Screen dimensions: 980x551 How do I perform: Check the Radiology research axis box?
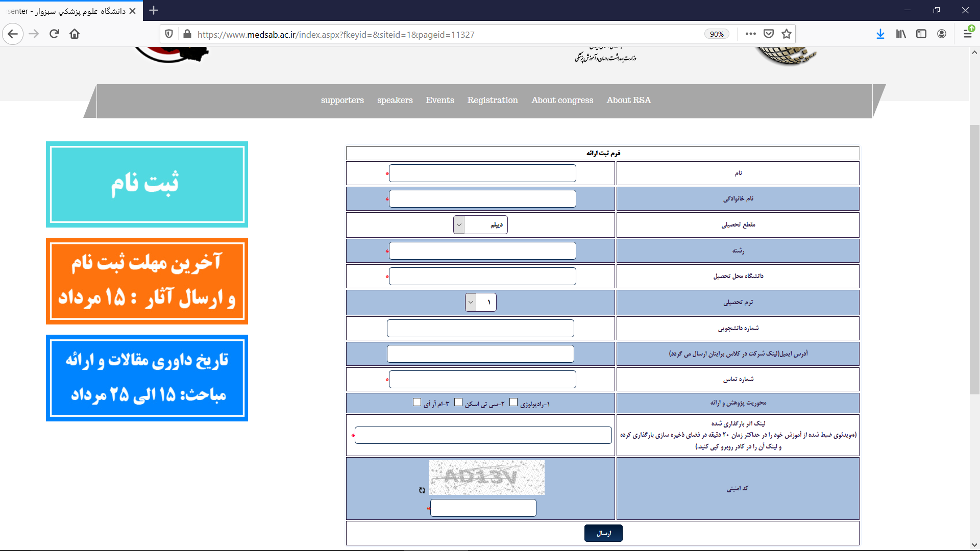[513, 402]
